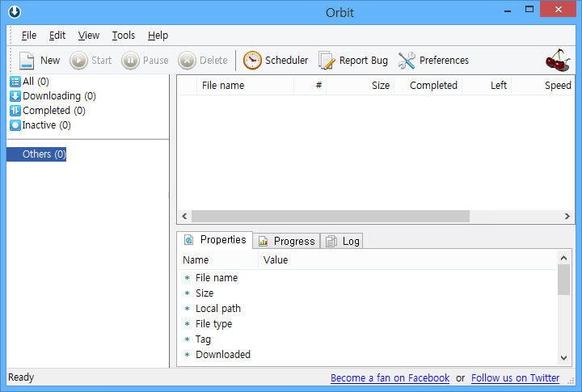
Task: Click the Value column header in Properties
Action: coord(407,260)
